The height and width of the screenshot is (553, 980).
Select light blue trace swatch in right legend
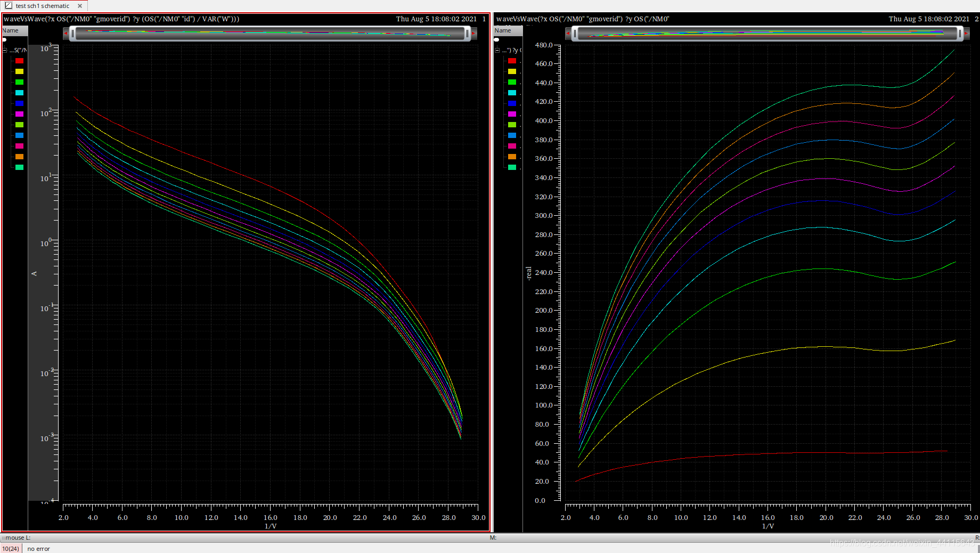point(512,135)
